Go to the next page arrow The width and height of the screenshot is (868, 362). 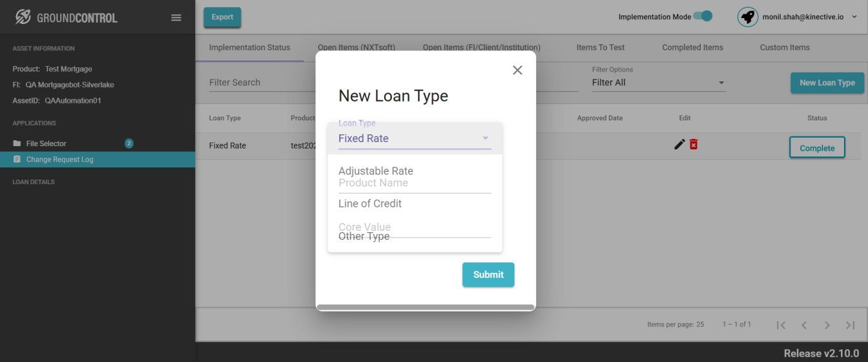(827, 325)
